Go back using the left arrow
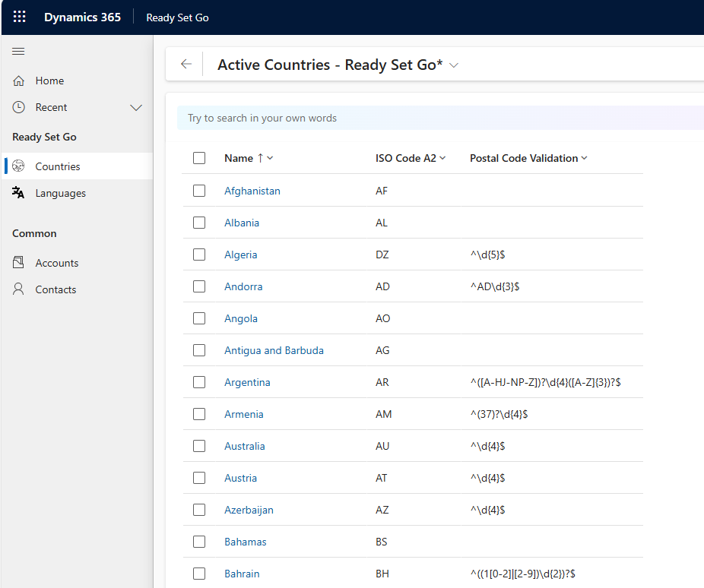Screen dimensions: 704x588 pyautogui.click(x=186, y=64)
